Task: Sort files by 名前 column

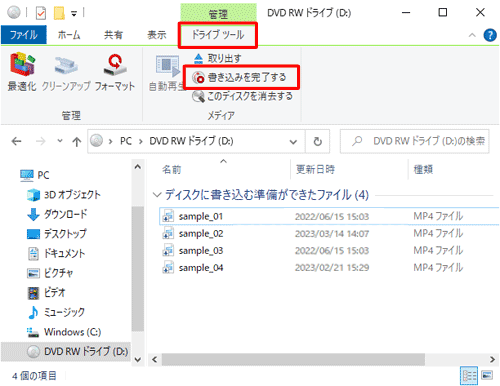Action: 172,170
